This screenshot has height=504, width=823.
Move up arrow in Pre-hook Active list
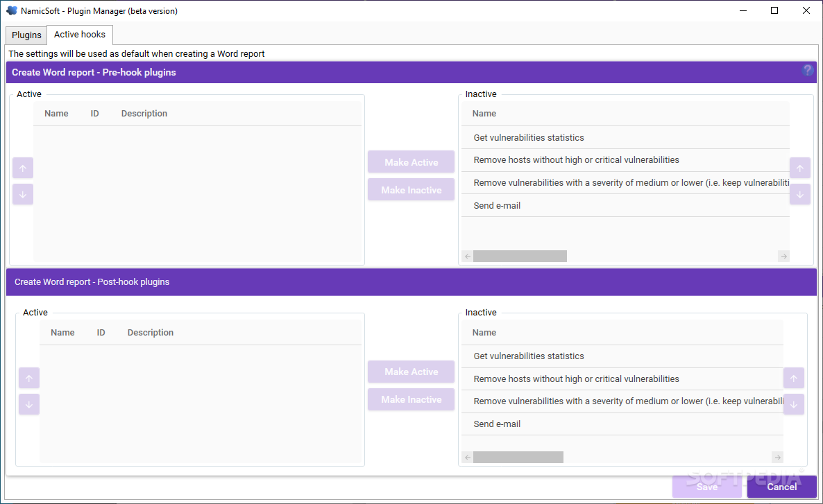click(23, 168)
